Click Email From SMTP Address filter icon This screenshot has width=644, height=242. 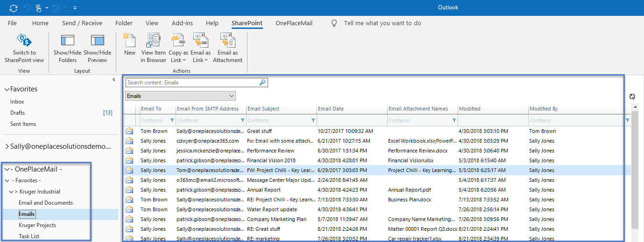pyautogui.click(x=243, y=120)
